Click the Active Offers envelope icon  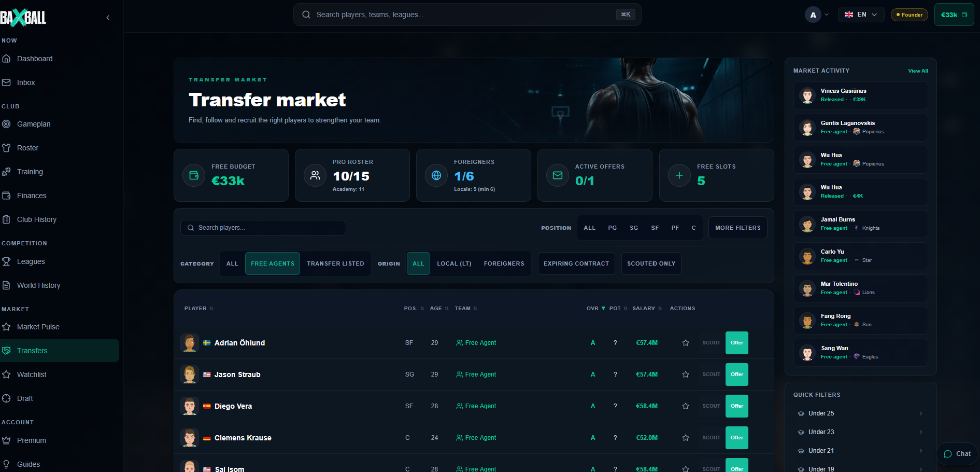pyautogui.click(x=558, y=175)
